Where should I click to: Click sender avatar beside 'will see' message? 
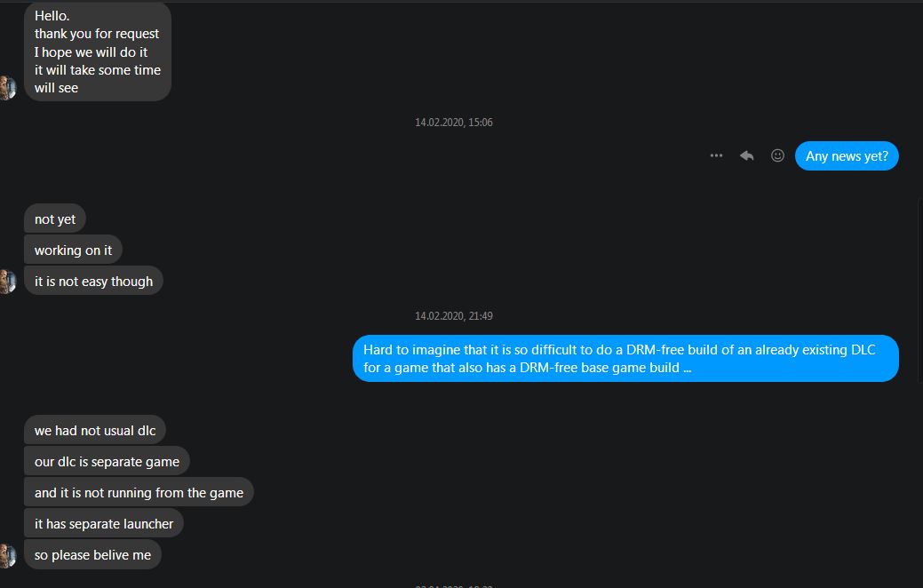coord(8,88)
